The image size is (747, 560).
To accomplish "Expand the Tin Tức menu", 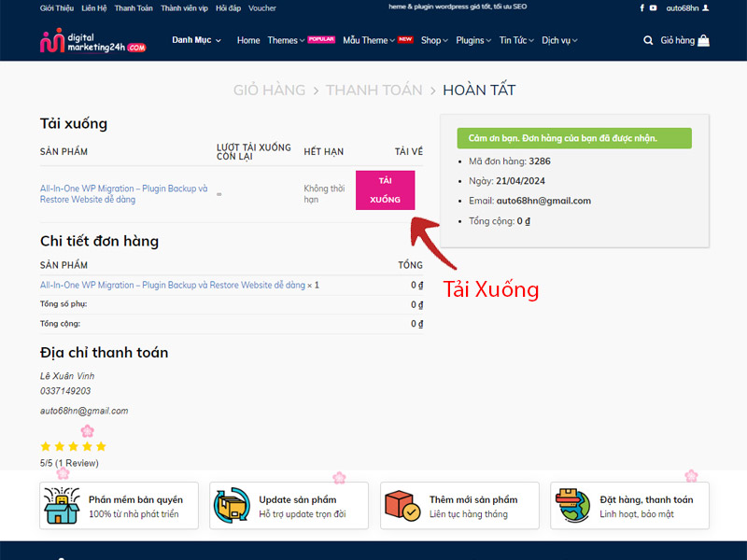I will (x=516, y=40).
